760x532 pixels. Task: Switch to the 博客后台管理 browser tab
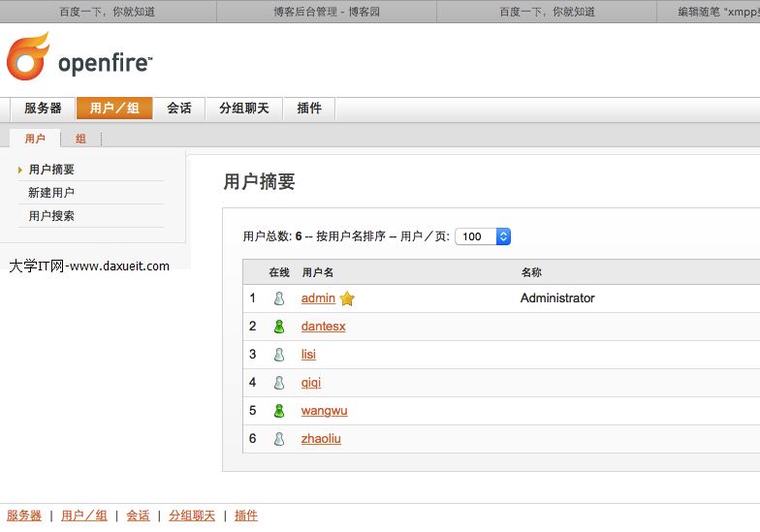click(x=327, y=12)
